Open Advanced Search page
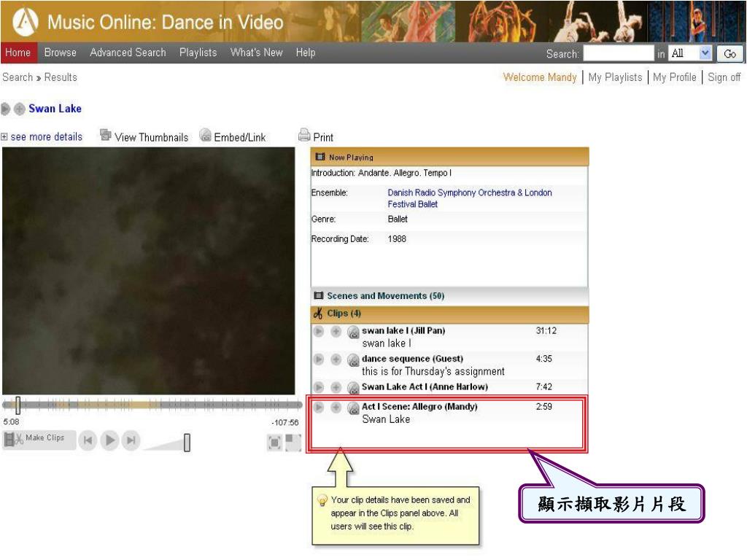The height and width of the screenshot is (560, 747). pos(128,52)
